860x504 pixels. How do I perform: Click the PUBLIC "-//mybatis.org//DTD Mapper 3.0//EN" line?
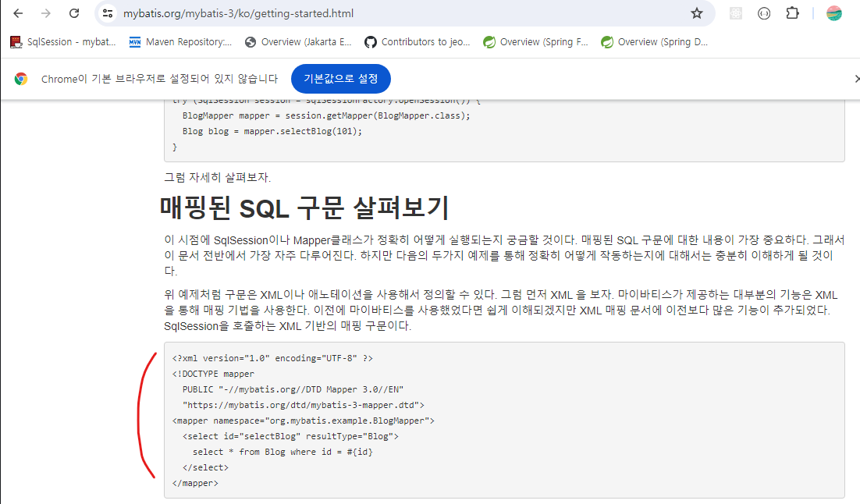coord(293,389)
